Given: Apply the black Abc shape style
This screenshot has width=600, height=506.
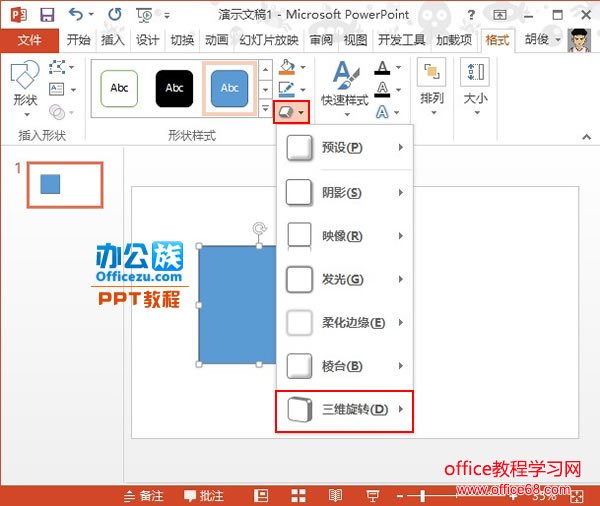Looking at the screenshot, I should pyautogui.click(x=174, y=88).
